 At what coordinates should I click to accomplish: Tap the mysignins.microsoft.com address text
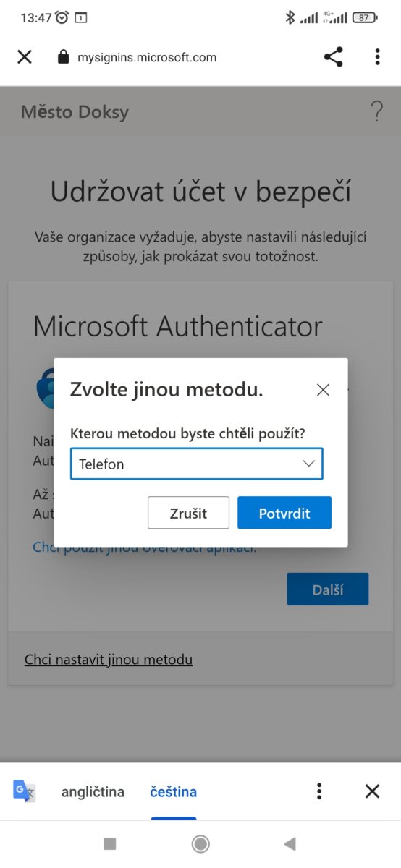point(147,58)
